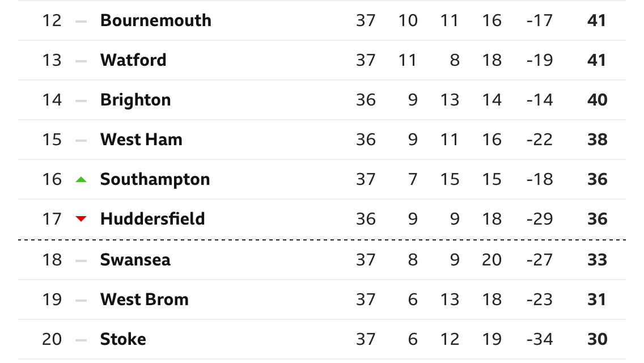Click Watford's grey no-movement dash icon
The height and width of the screenshot is (363, 644).
pyautogui.click(x=81, y=61)
